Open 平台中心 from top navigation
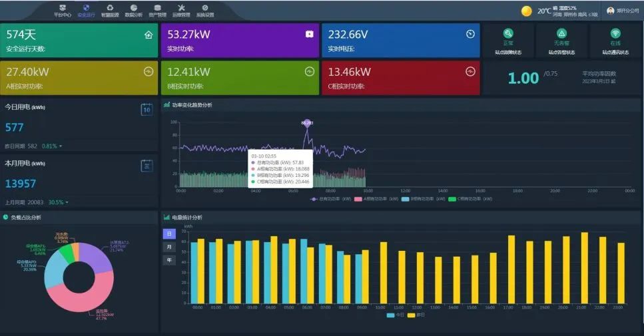 tap(63, 10)
